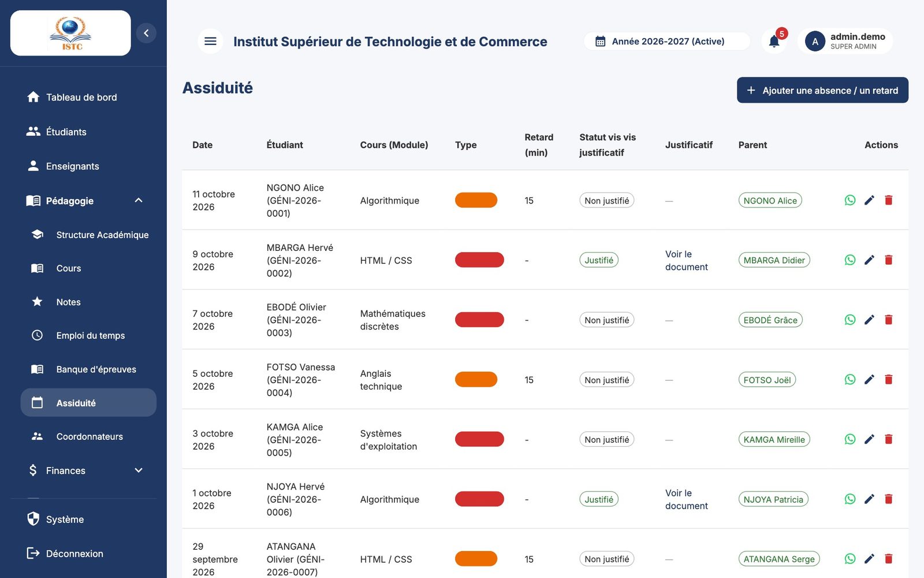Click the ISTC logo

[70, 33]
